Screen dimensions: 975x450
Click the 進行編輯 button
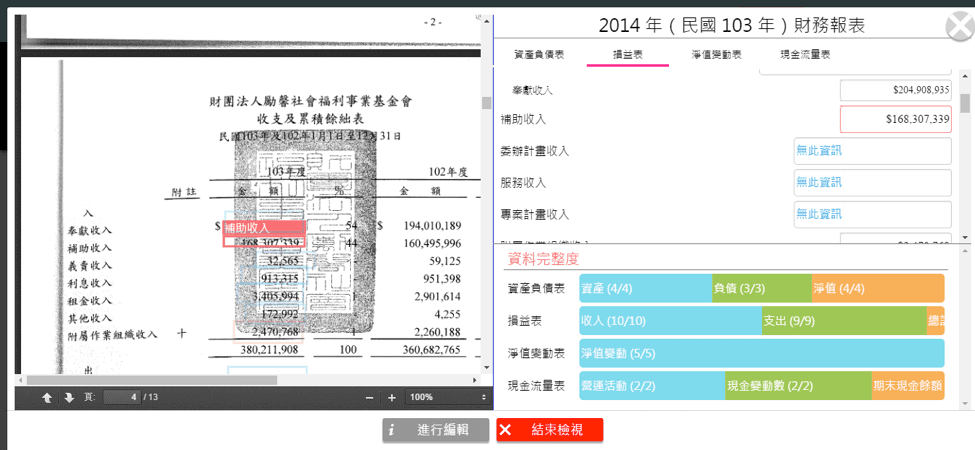(437, 430)
